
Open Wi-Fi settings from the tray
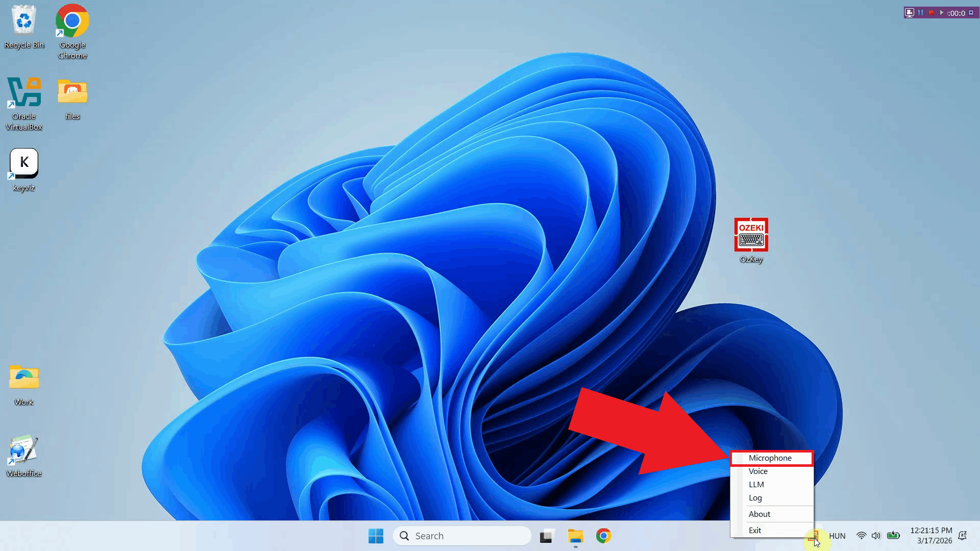pos(862,536)
